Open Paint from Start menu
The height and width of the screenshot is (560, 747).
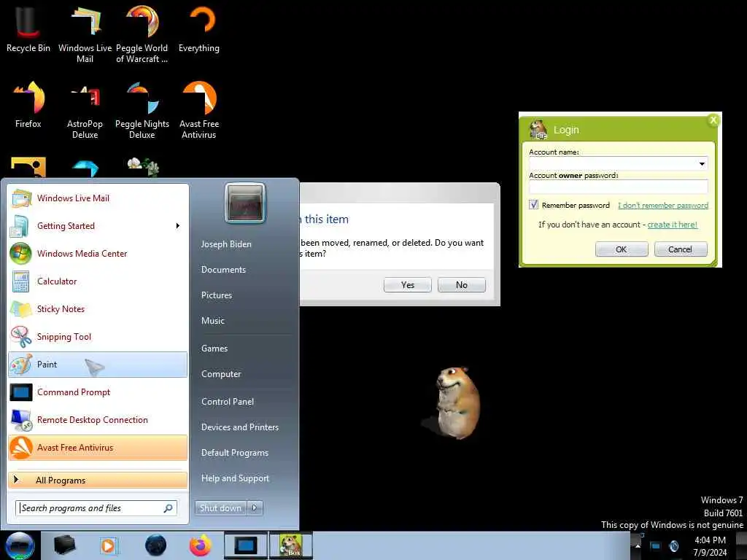click(x=98, y=365)
